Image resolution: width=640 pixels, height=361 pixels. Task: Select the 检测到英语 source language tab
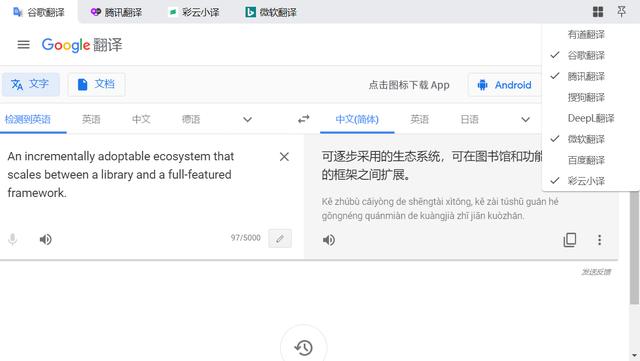[x=28, y=119]
